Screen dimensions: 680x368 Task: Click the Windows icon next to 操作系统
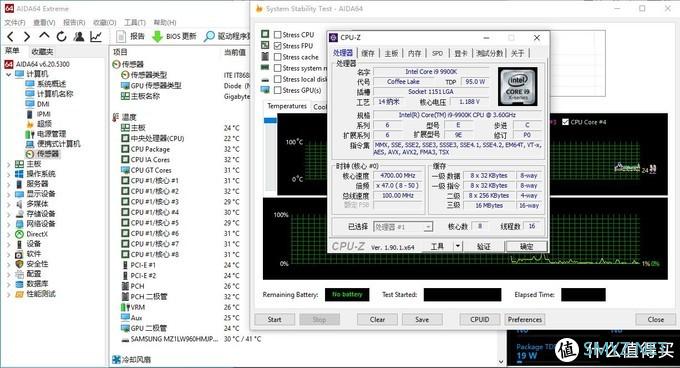coord(19,174)
